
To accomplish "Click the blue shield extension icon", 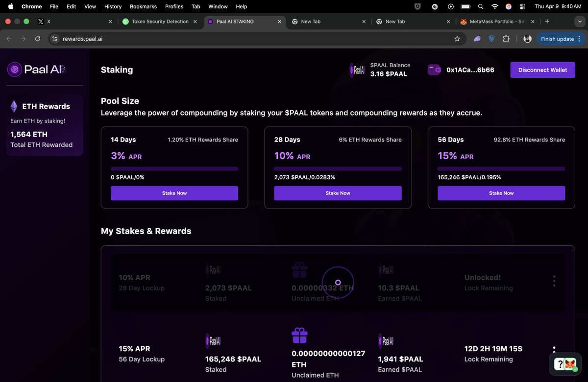I will tap(491, 39).
